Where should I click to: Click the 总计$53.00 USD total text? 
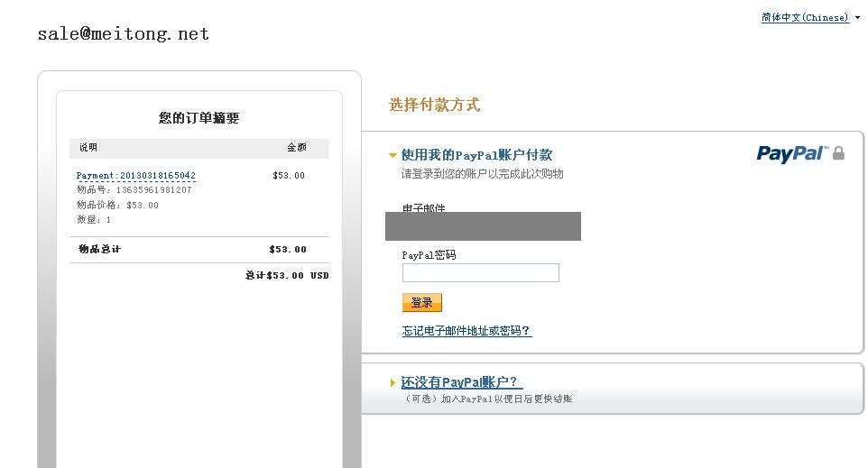(287, 276)
